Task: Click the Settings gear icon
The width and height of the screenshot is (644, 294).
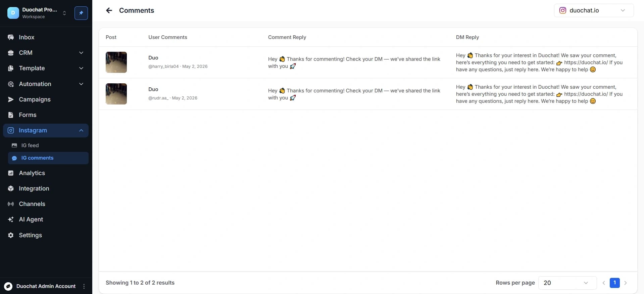Action: pyautogui.click(x=11, y=235)
